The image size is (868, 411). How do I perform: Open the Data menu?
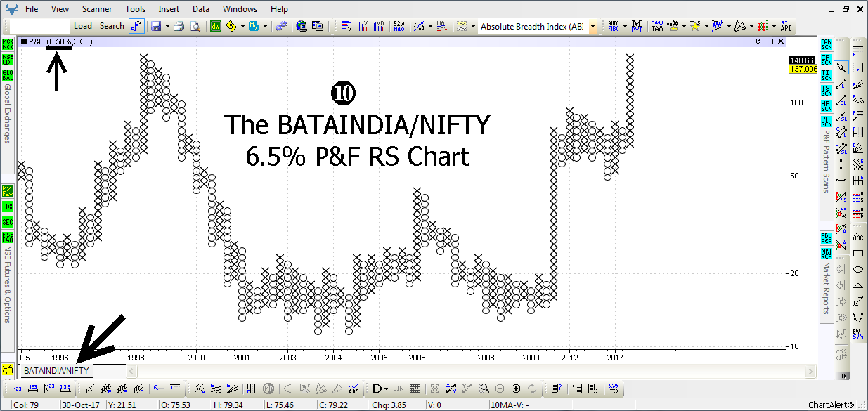click(x=201, y=9)
